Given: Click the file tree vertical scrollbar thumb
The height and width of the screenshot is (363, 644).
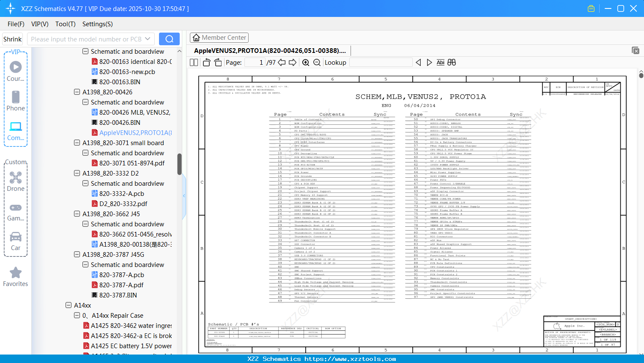Looking at the screenshot, I should pyautogui.click(x=179, y=164).
